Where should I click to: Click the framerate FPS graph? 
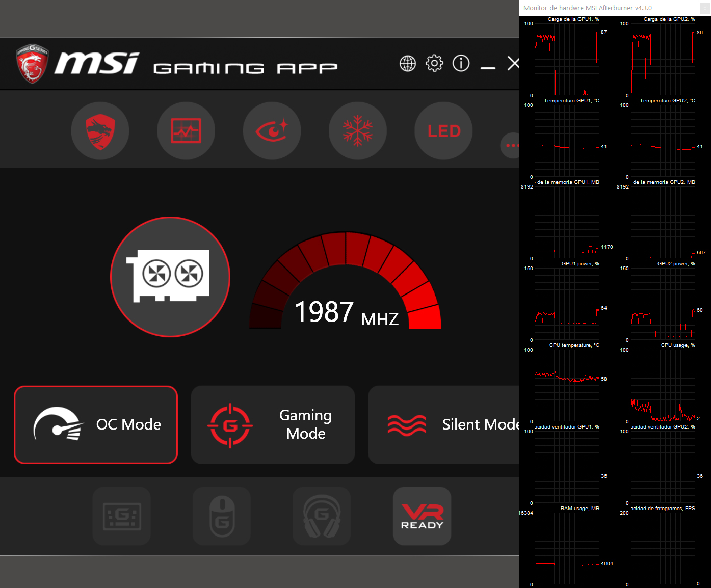point(663,549)
